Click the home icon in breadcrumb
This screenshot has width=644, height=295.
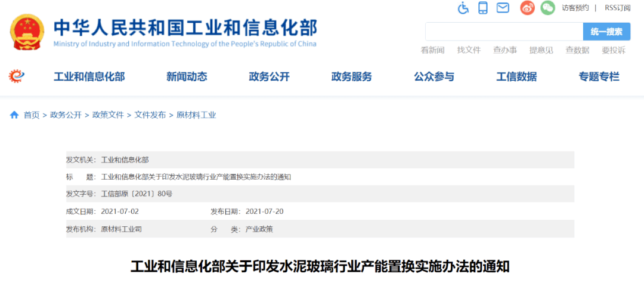[x=14, y=115]
